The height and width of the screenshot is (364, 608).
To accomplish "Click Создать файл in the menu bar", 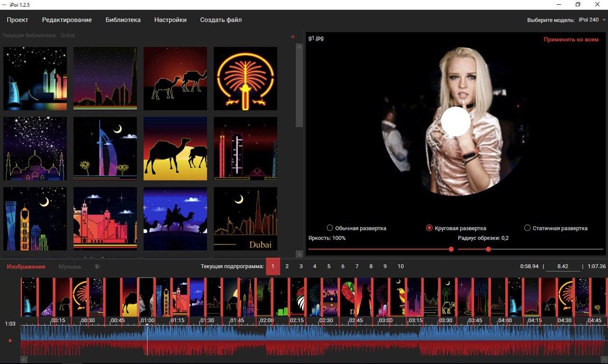I will (221, 20).
